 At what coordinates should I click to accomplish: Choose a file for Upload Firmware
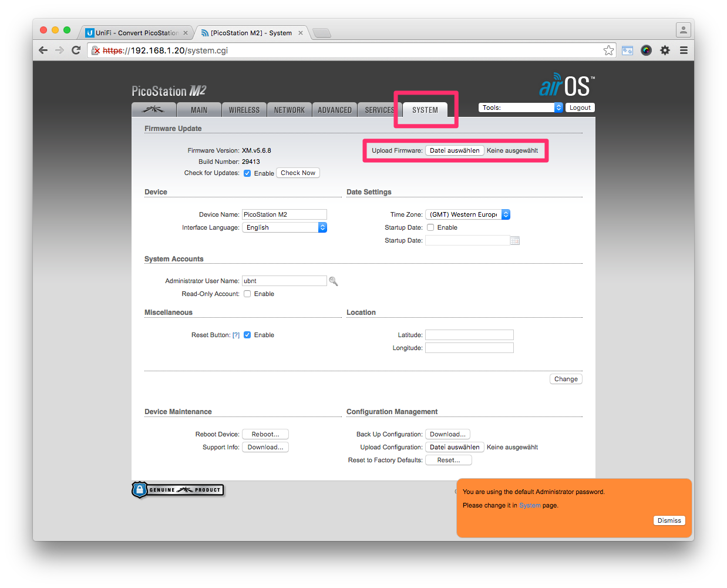point(455,150)
